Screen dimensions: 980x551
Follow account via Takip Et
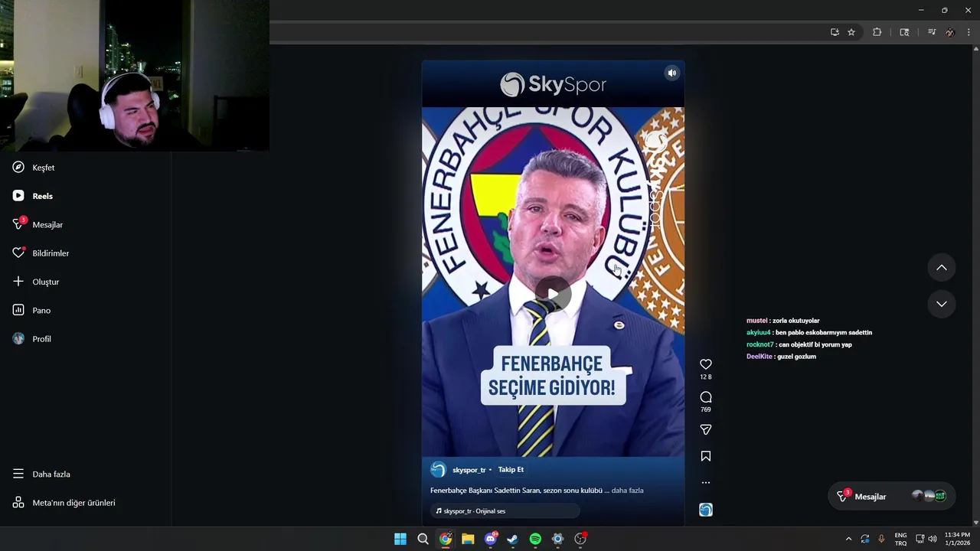click(x=511, y=470)
